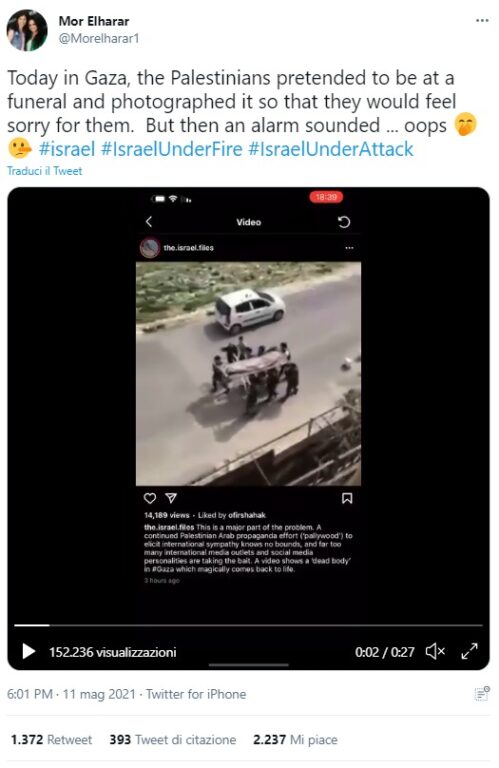Open tweet options three-dot menu

tap(482, 21)
